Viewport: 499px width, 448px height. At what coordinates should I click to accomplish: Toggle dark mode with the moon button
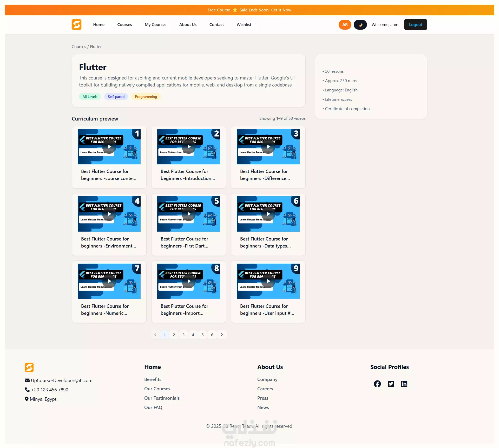[x=360, y=24]
